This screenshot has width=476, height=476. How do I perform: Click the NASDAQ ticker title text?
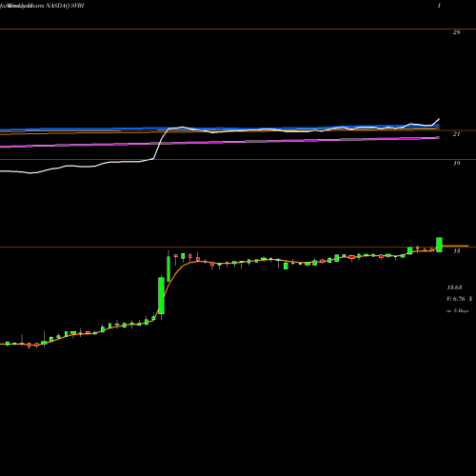[x=65, y=6]
